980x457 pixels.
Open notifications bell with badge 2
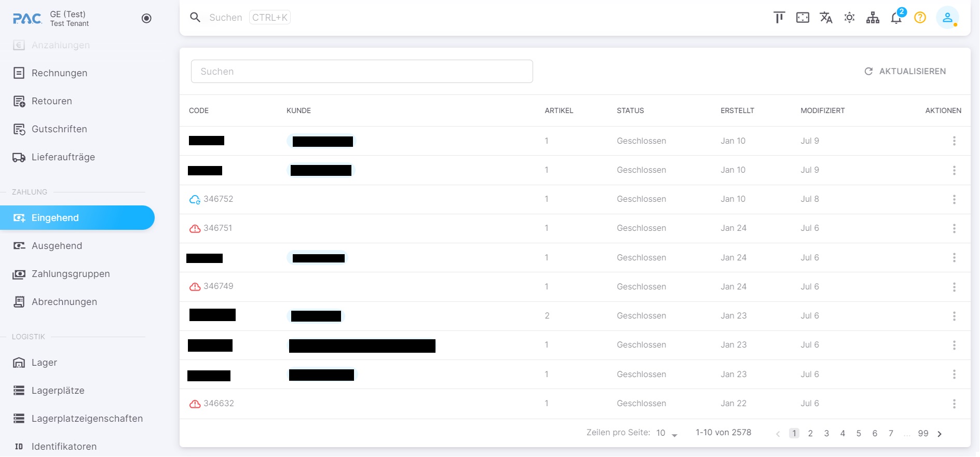[896, 18]
